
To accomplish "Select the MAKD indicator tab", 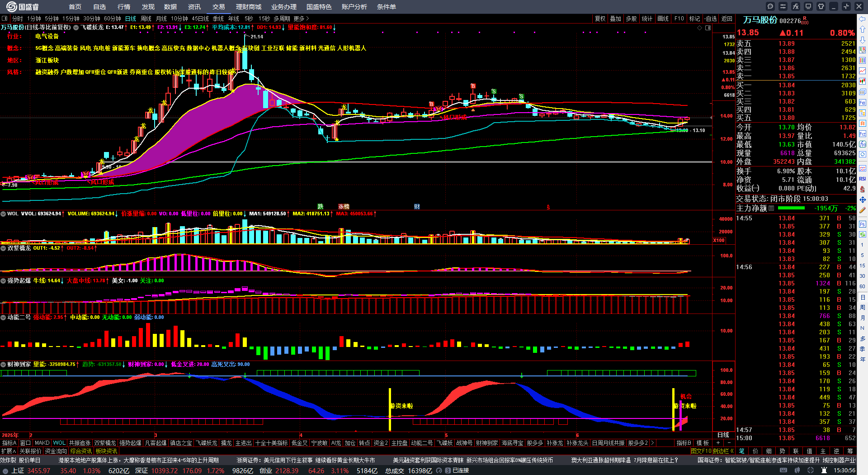I will coord(42,443).
